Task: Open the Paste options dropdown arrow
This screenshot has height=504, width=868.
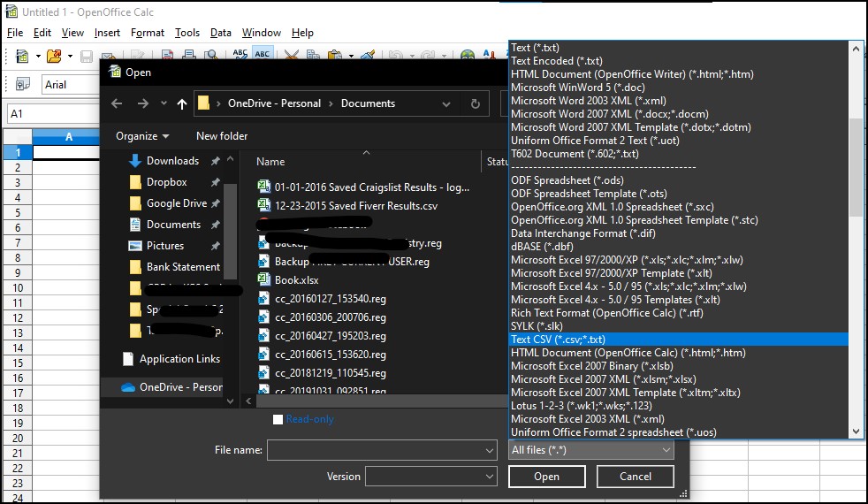Action: point(351,56)
